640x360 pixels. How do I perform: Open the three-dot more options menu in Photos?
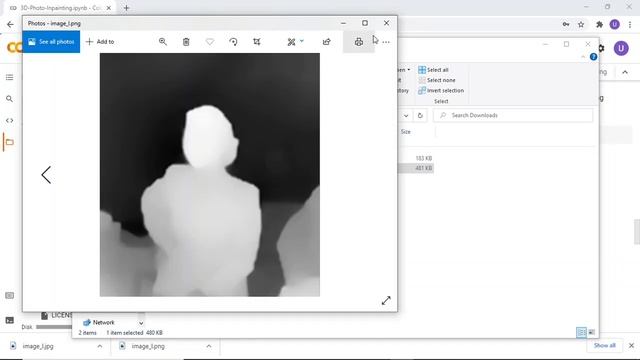[x=386, y=42]
